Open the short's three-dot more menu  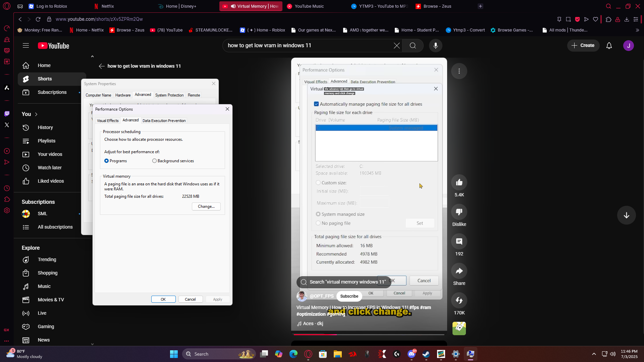coord(459,71)
